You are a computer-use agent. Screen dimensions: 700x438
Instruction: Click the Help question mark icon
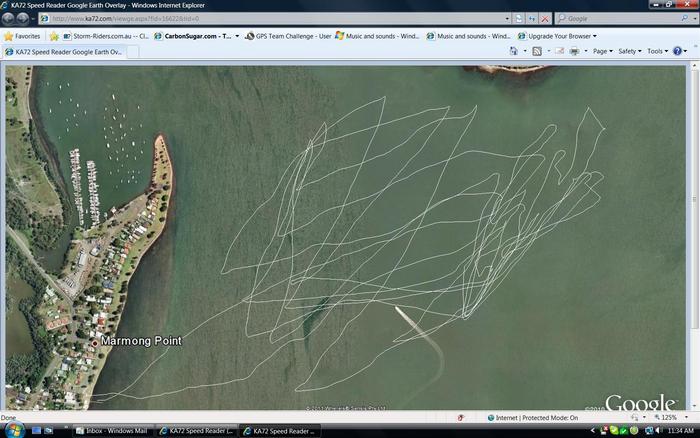pos(679,51)
